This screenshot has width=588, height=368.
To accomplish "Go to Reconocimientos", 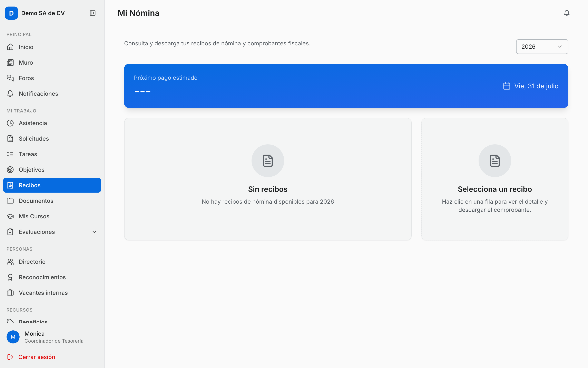I will click(x=52, y=277).
